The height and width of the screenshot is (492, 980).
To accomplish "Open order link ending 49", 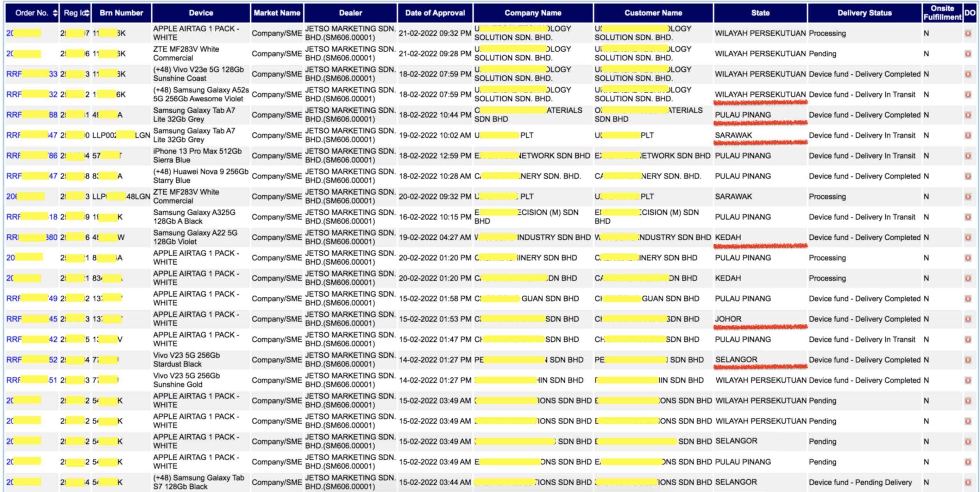I will tap(32, 299).
